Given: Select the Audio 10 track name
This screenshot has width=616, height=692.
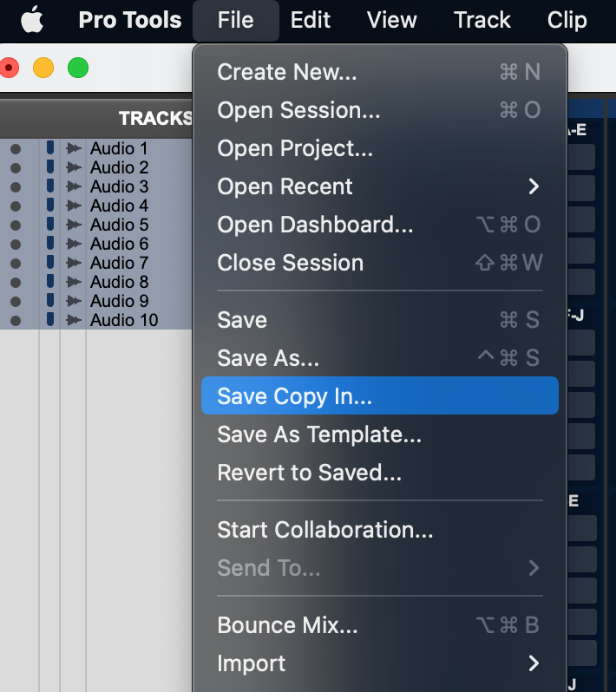Looking at the screenshot, I should (x=124, y=320).
